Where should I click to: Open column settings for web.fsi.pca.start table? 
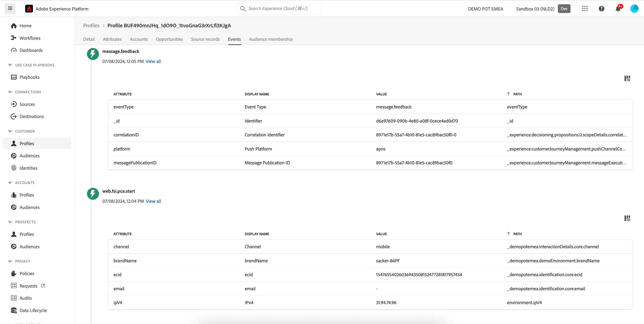pyautogui.click(x=627, y=218)
